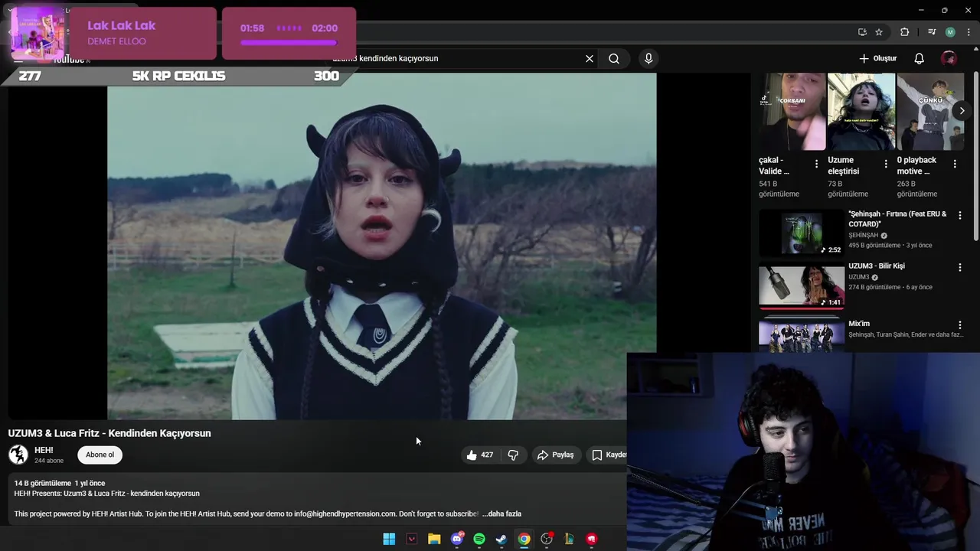The width and height of the screenshot is (980, 551).
Task: Click the install app icon in address bar
Action: [x=862, y=32]
